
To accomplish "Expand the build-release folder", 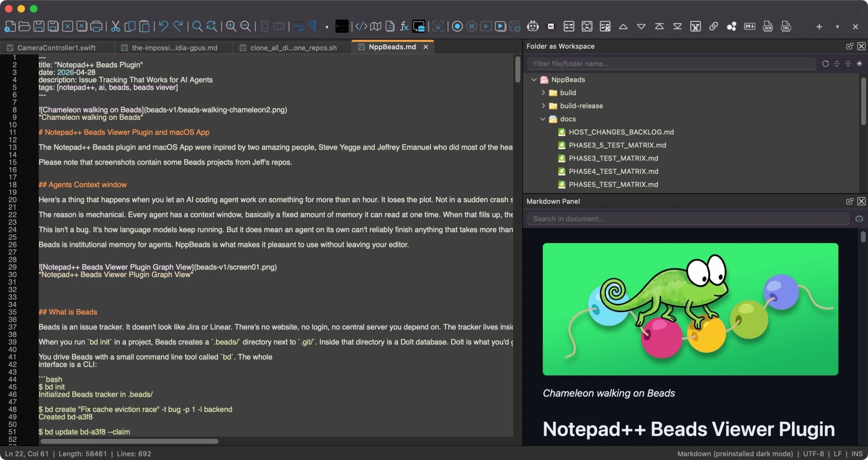I will pyautogui.click(x=543, y=106).
